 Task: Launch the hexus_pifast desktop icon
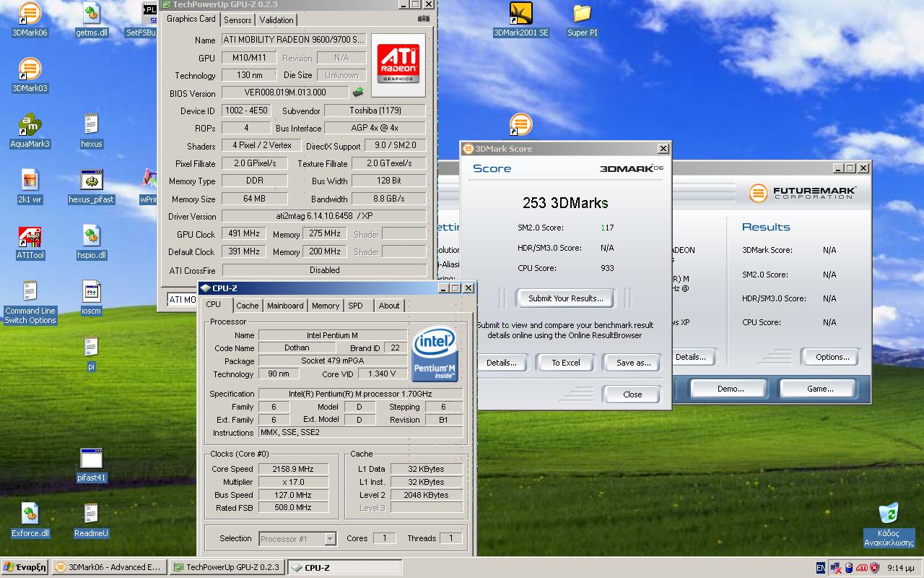click(91, 186)
